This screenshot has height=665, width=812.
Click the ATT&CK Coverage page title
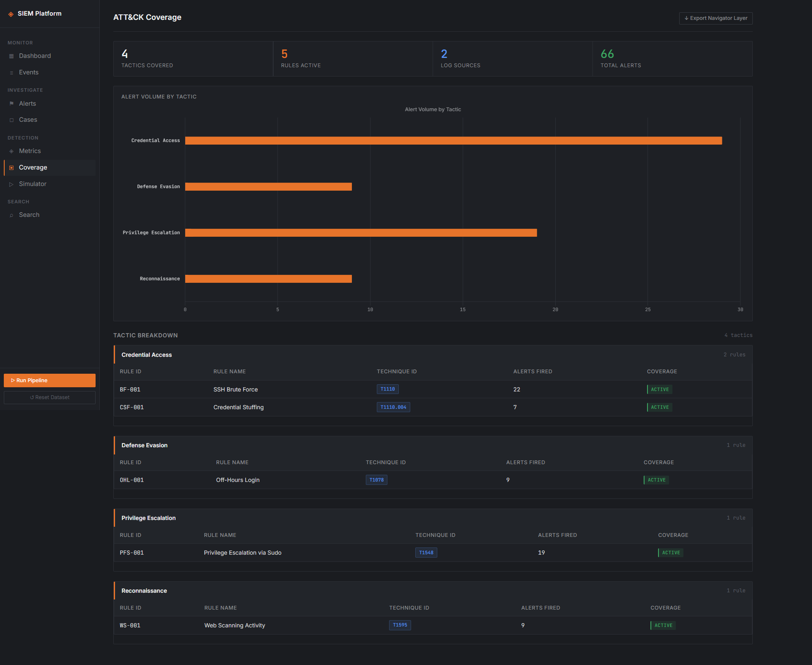point(147,17)
